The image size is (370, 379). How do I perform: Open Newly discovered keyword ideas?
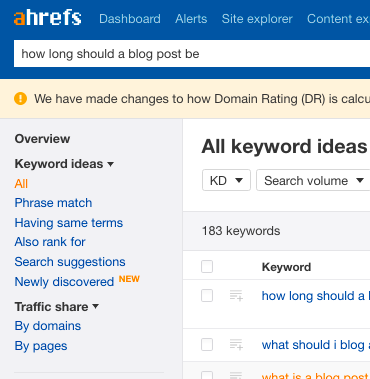64,282
